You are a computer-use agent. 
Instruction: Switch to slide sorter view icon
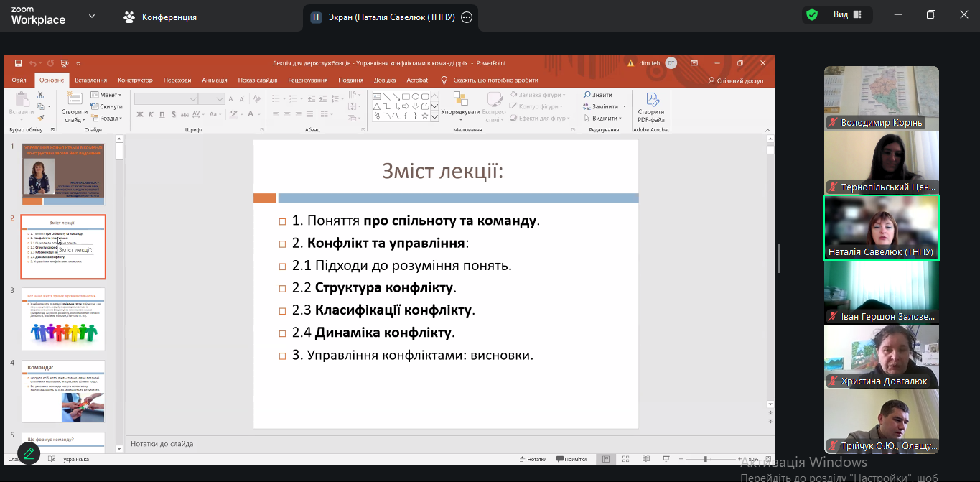coord(625,460)
